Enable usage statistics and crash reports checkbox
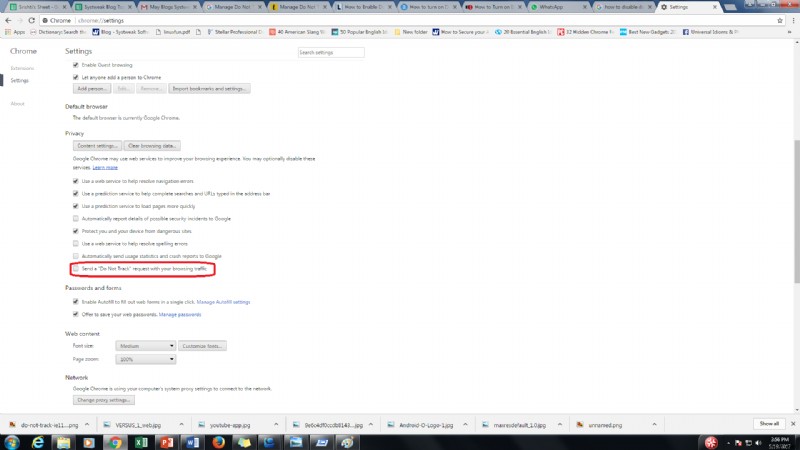800x450 pixels. point(76,256)
